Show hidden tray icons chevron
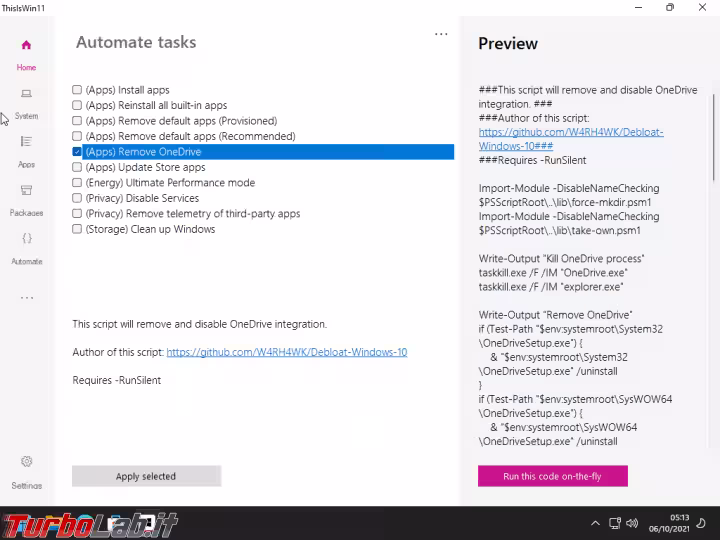 [x=595, y=523]
